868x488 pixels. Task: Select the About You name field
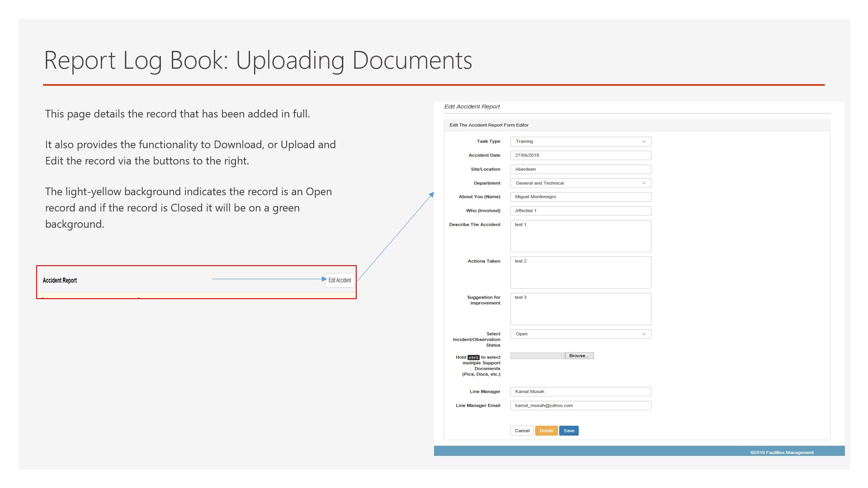point(580,197)
